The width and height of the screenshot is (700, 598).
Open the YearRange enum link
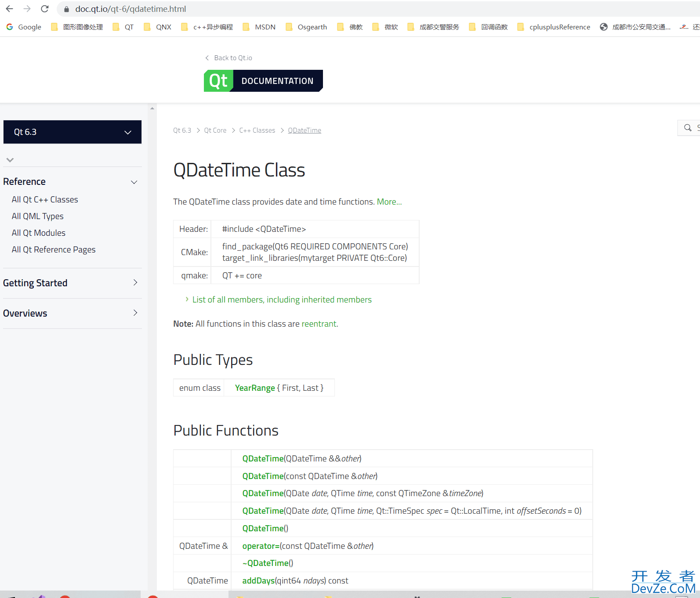[x=255, y=388]
